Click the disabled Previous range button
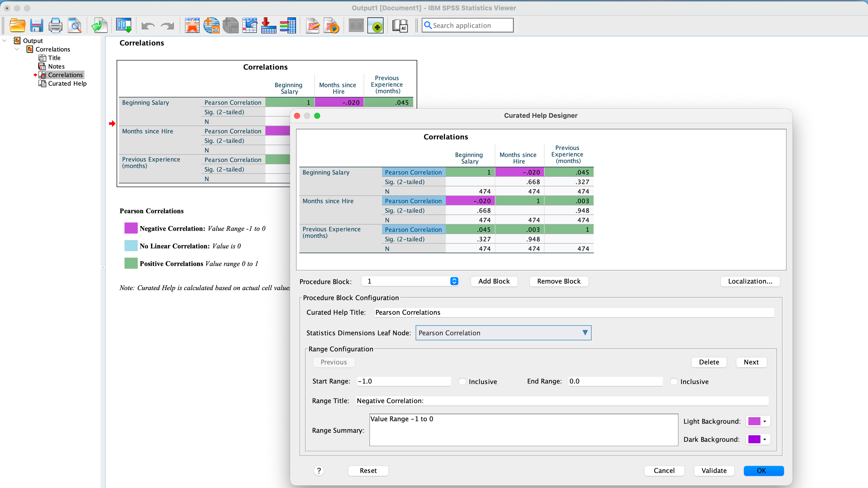This screenshot has height=488, width=868. pos(334,362)
